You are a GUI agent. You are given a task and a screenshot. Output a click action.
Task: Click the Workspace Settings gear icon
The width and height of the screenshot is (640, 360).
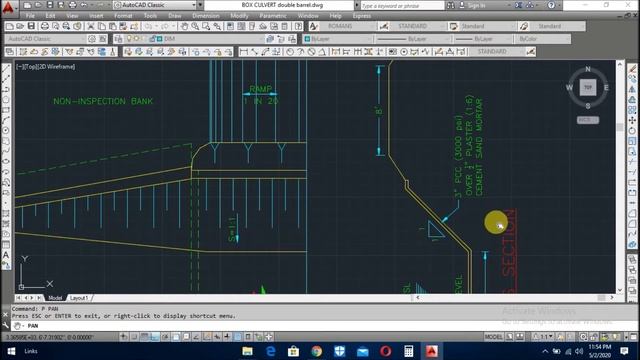92,39
